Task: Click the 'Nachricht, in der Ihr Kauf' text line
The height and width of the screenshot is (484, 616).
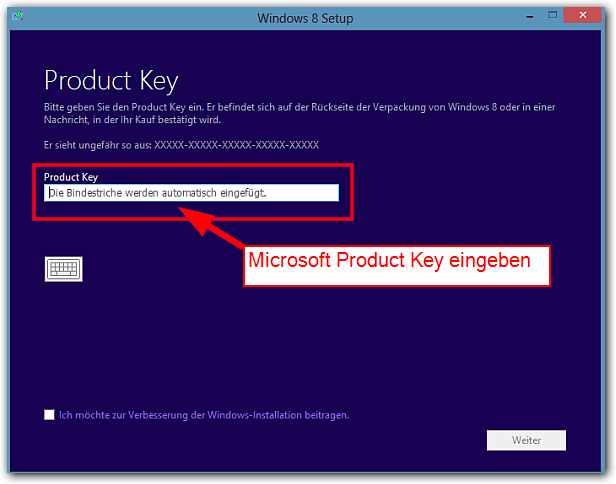Action: [x=132, y=120]
